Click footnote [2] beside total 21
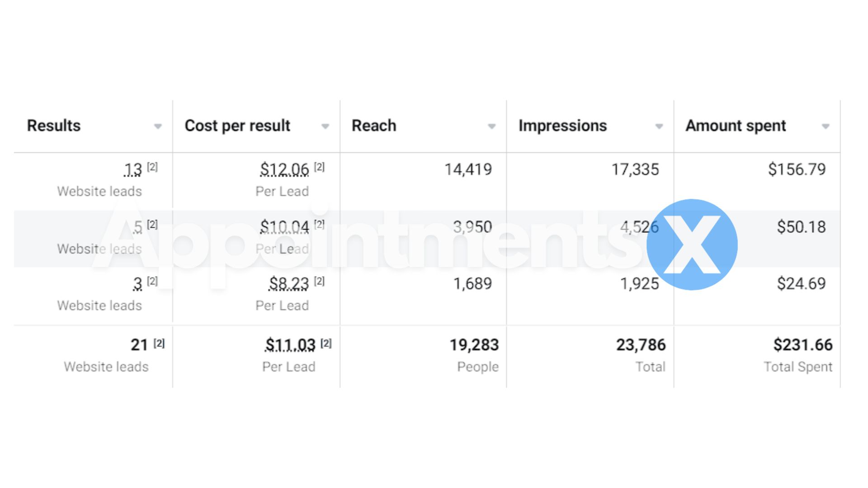Viewport: 868px width, 488px height. pos(159,343)
